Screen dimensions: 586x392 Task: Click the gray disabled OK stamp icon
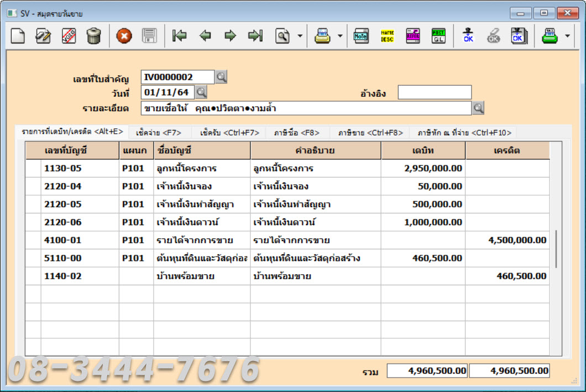click(x=493, y=36)
